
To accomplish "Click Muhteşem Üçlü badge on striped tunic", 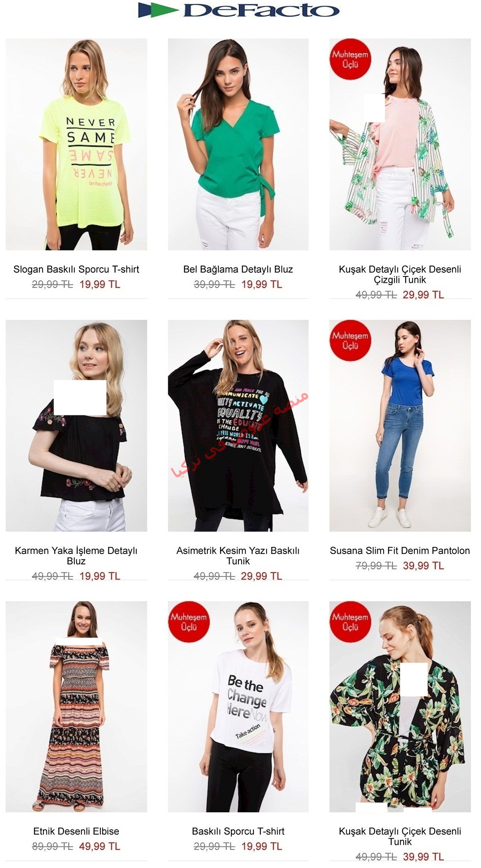I will tap(350, 59).
